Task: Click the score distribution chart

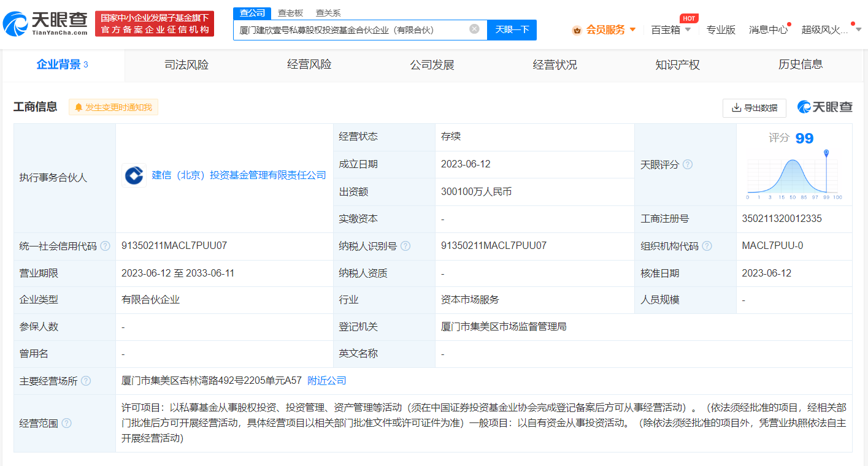Action: tap(794, 175)
